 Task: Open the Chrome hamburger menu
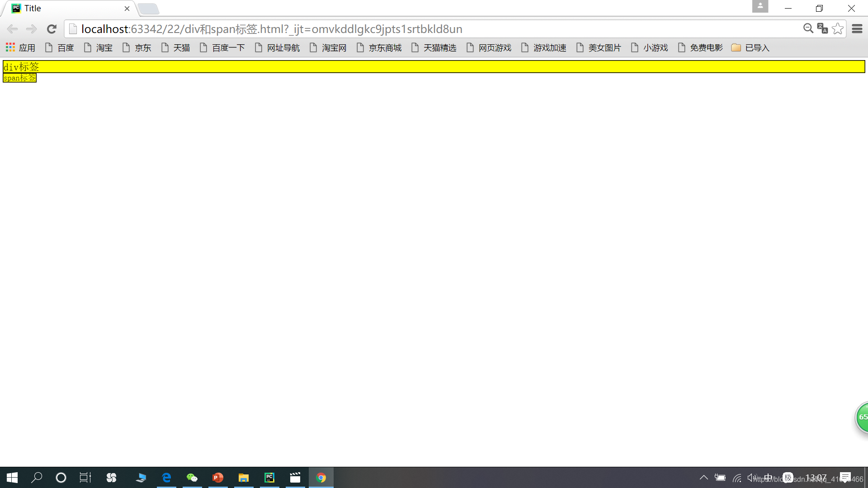click(x=857, y=29)
